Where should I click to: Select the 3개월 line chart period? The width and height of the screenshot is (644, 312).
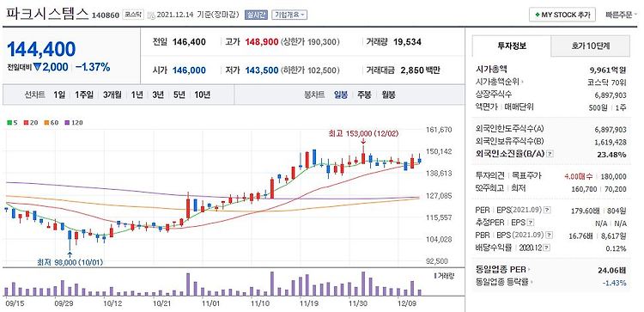click(112, 95)
